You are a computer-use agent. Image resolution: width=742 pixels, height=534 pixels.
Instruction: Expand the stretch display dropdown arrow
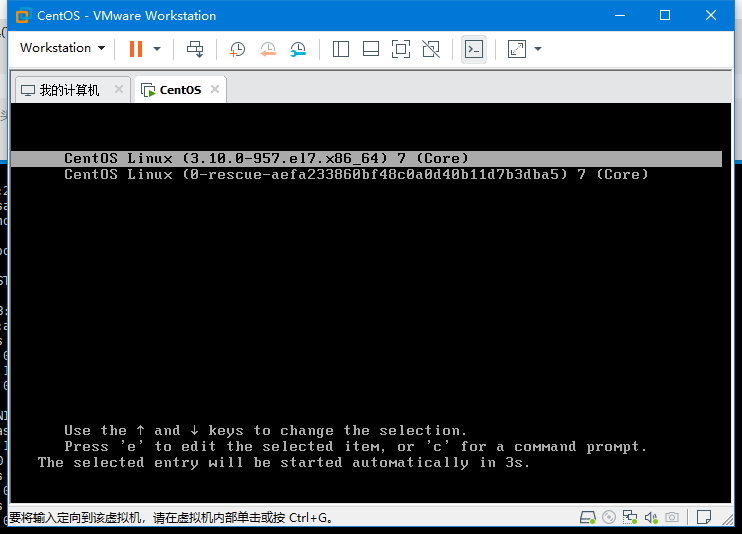[538, 49]
